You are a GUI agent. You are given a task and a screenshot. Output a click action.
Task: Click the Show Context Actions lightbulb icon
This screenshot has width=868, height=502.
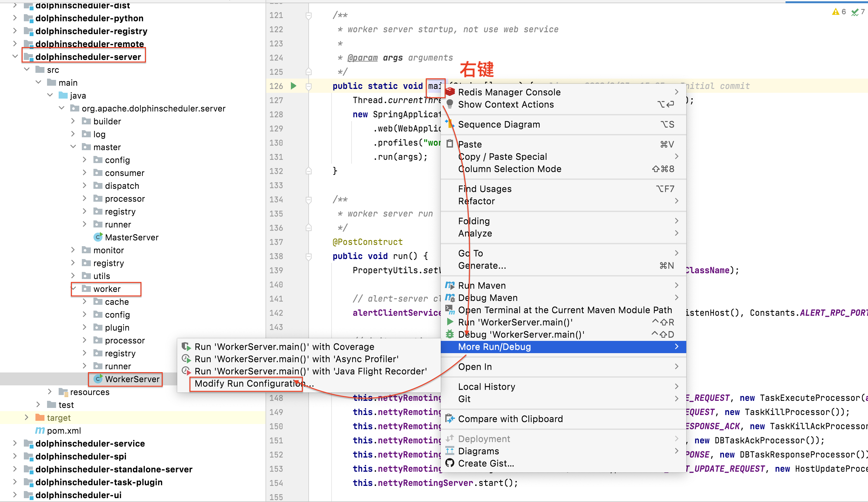450,104
